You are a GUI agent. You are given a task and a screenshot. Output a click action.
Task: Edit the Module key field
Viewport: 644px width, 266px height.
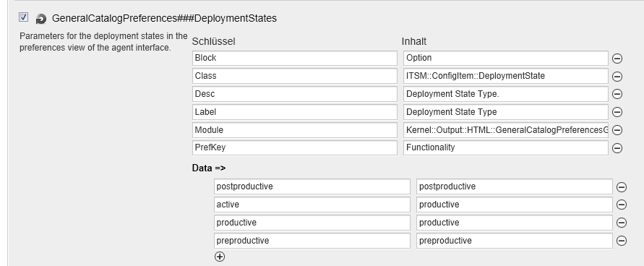pyautogui.click(x=295, y=130)
